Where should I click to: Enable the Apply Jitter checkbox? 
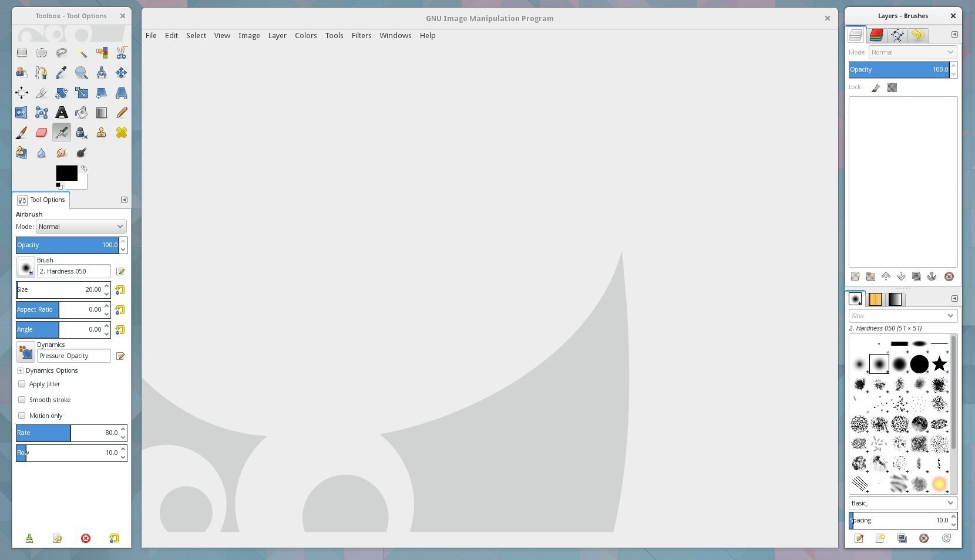pos(22,384)
